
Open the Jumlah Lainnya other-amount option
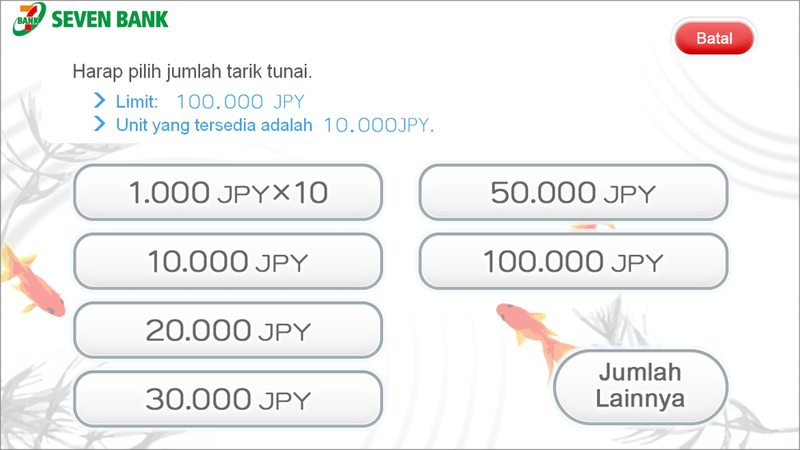coord(640,386)
